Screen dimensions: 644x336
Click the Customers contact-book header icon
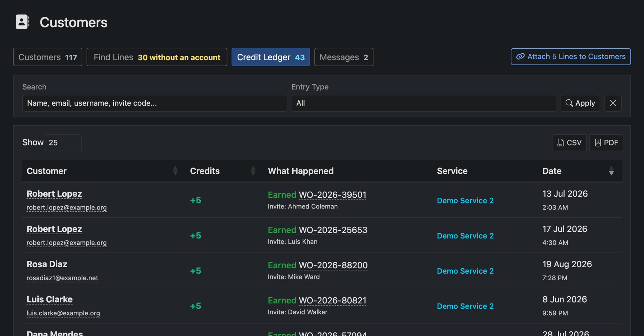pos(23,22)
